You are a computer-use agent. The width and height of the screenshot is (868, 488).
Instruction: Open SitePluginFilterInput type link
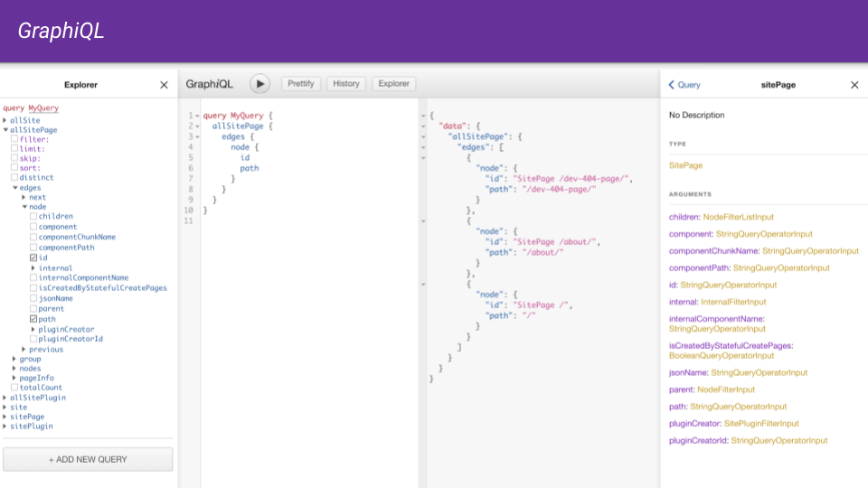(x=761, y=423)
